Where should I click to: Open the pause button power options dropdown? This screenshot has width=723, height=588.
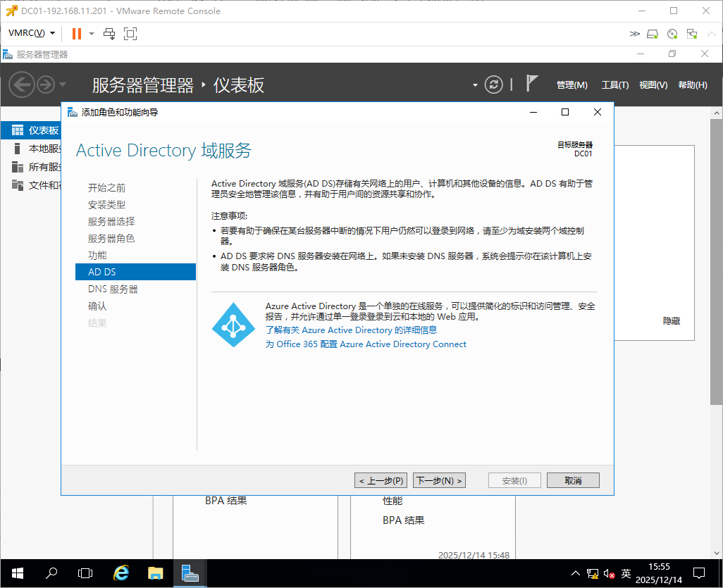coord(92,34)
